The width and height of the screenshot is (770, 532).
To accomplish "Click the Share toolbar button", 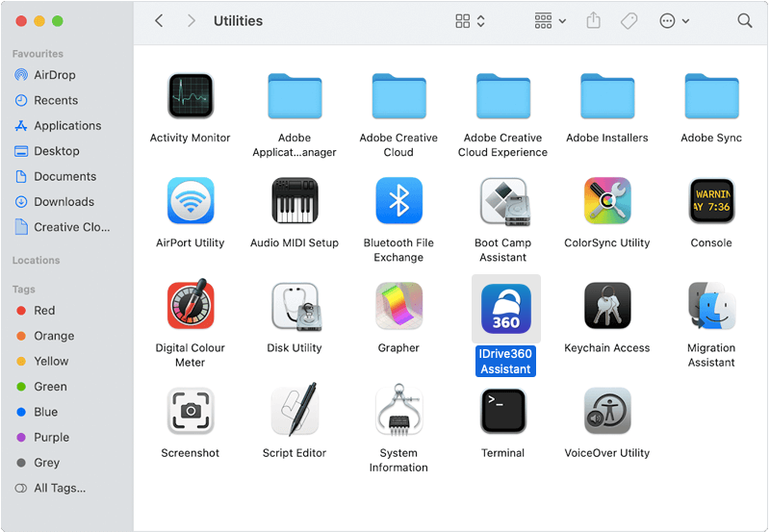I will 593,20.
